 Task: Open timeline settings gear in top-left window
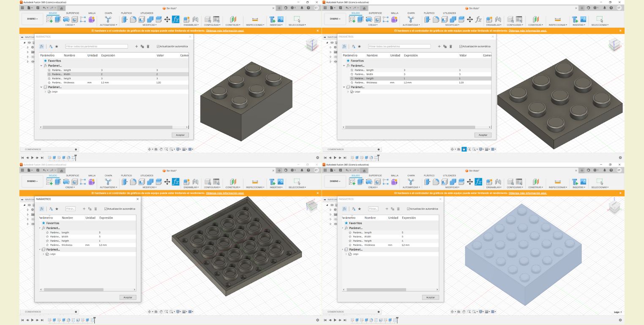(x=318, y=157)
